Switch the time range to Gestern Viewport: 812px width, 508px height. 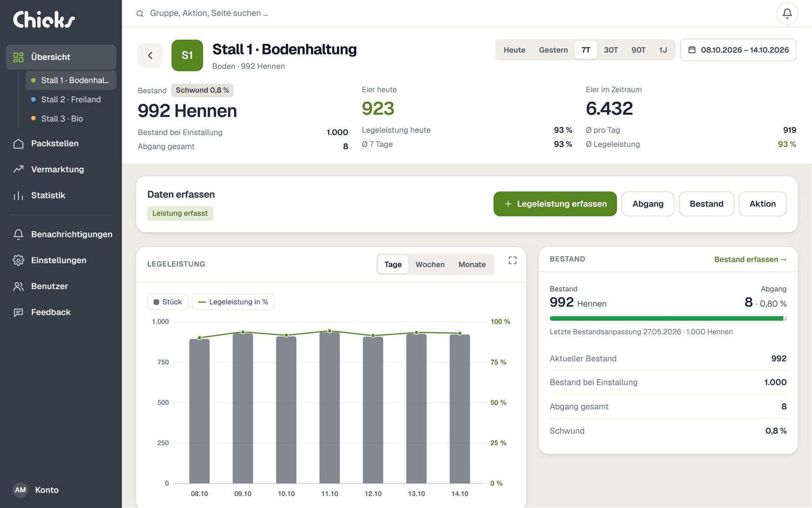[x=553, y=50]
